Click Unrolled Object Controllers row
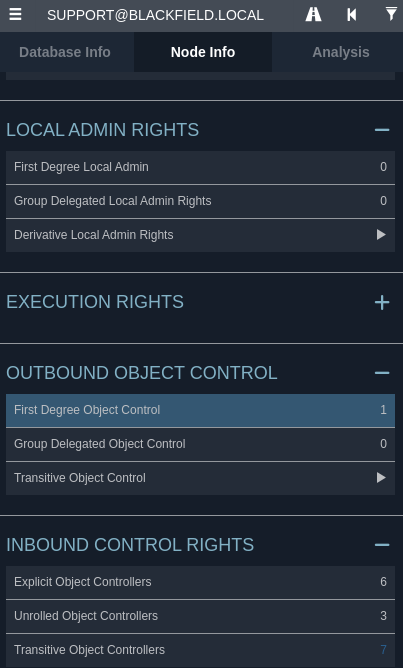Image resolution: width=403 pixels, height=668 pixels. pyautogui.click(x=200, y=616)
